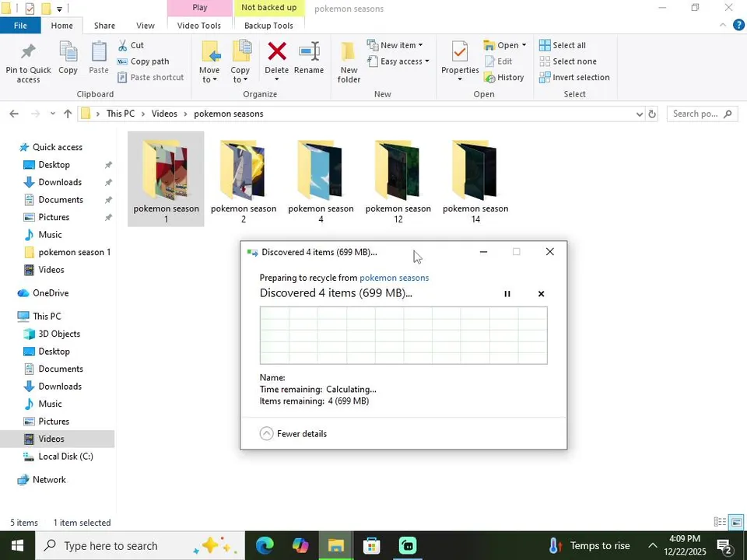Open File Explorer help question mark
The width and height of the screenshot is (747, 560).
coord(738,25)
